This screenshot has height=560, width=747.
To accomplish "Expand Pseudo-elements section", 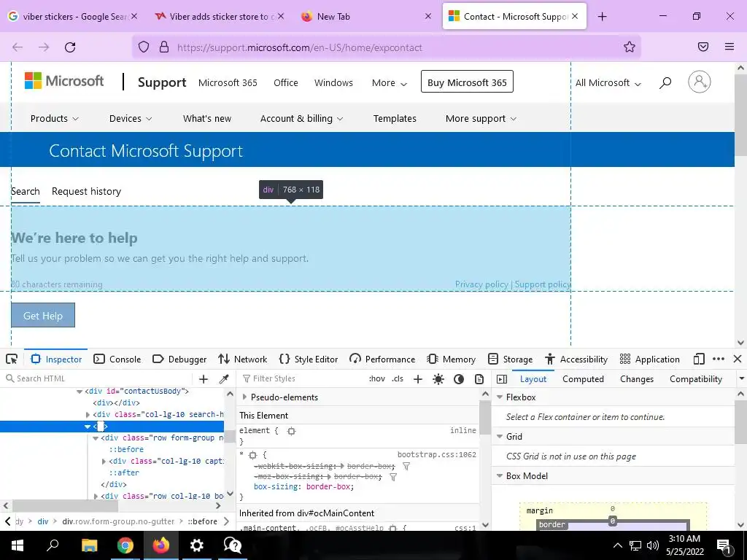I will (244, 397).
